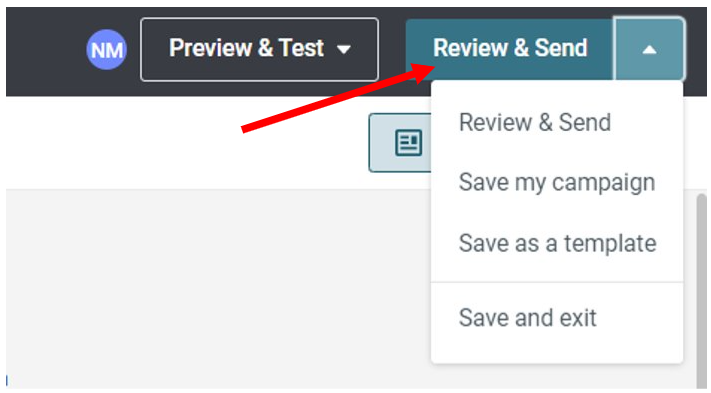Click the small blue mark at bottom-left
Viewport: 711px width, 393px height.
tap(7, 380)
